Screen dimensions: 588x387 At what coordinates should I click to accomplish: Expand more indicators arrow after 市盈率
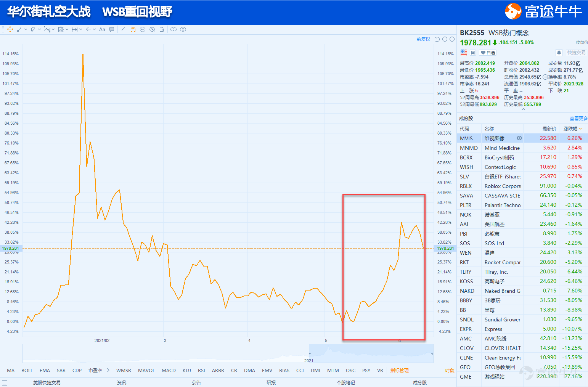[x=108, y=370]
